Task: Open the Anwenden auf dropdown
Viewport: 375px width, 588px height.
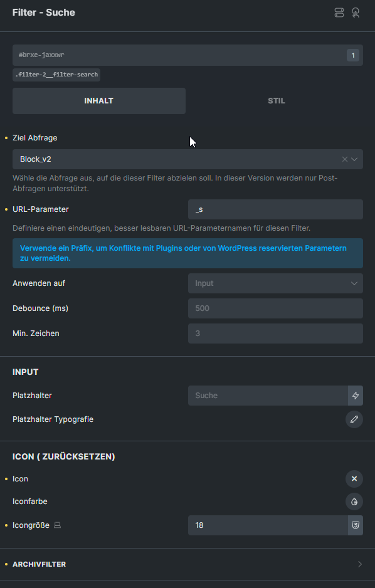Action: pyautogui.click(x=275, y=283)
